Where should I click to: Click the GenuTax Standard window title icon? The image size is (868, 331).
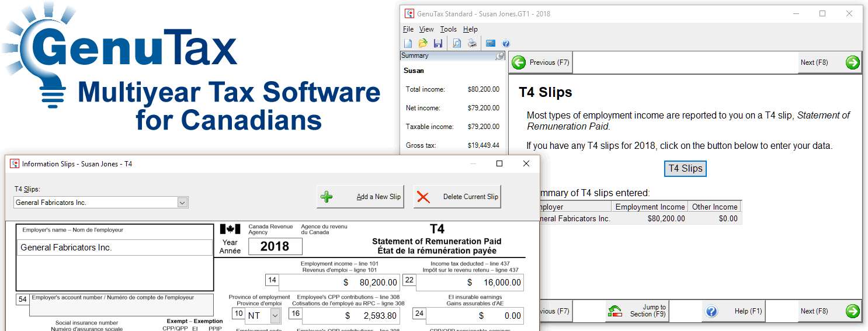(409, 13)
